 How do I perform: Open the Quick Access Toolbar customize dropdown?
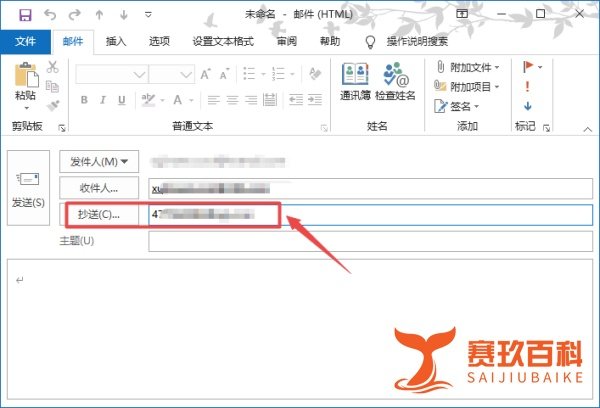click(148, 15)
